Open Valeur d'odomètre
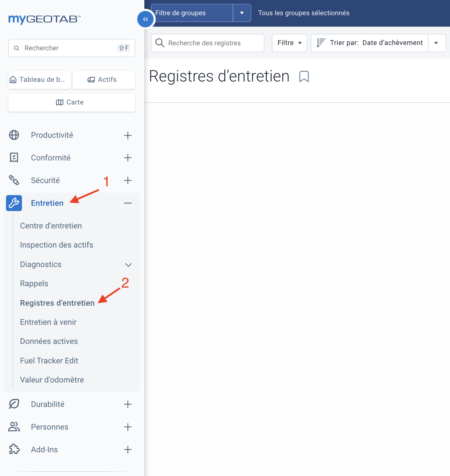The image size is (450, 476). pyautogui.click(x=52, y=380)
